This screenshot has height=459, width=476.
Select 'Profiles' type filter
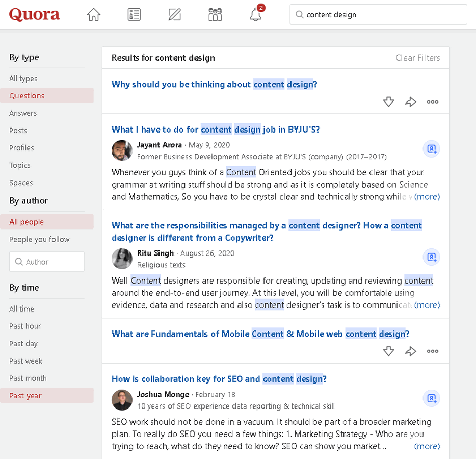click(x=21, y=148)
